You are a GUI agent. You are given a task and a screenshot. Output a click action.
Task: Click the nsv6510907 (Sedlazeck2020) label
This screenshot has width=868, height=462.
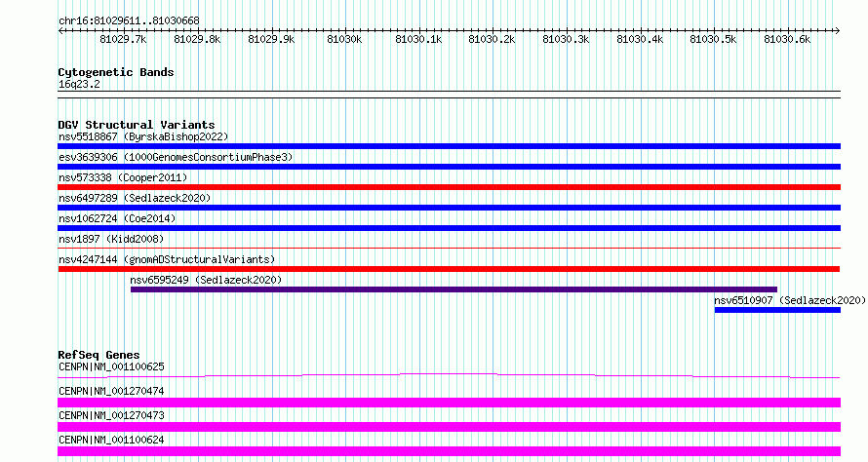point(790,300)
